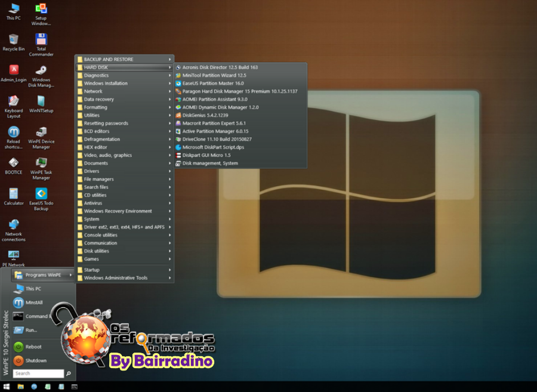Open the BOOTICE desktop icon
The width and height of the screenshot is (537, 392).
point(13,163)
